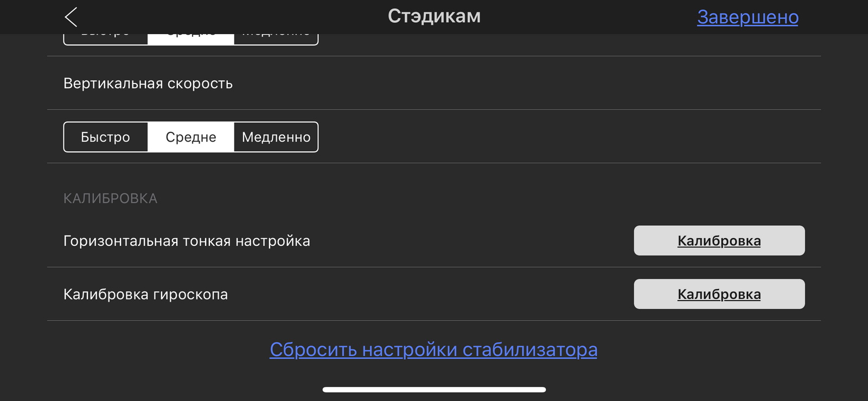Click Сбросить настройки стабилизатора link
The width and height of the screenshot is (868, 401).
coord(433,349)
